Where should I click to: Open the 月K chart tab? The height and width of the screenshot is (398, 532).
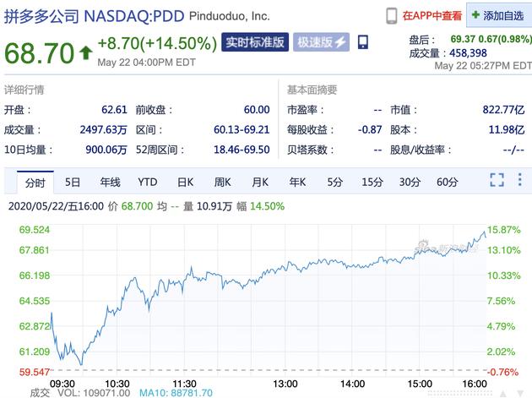click(260, 183)
